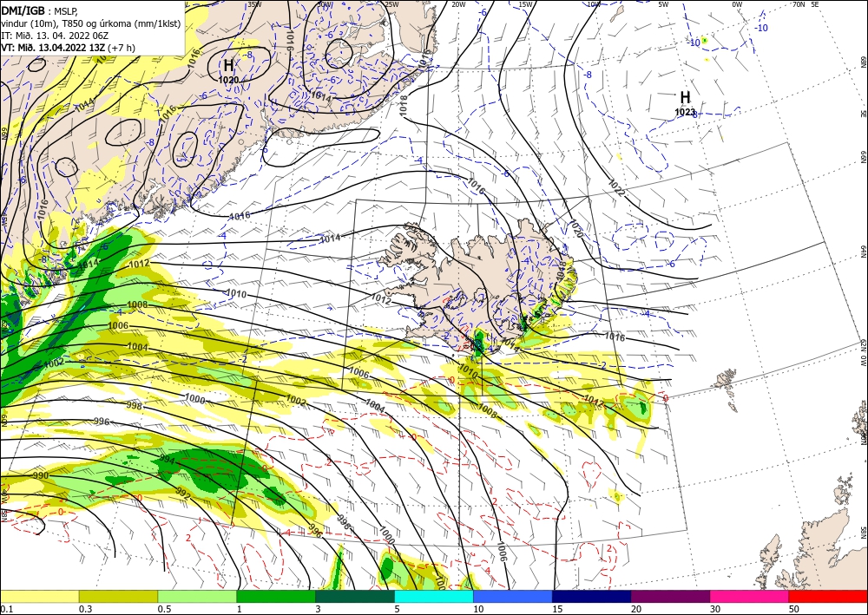Click the "70N" latitude label at top

click(x=799, y=4)
